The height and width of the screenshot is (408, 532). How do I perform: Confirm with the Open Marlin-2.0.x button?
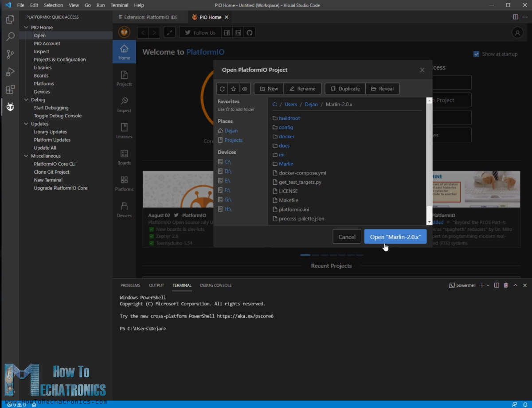pos(395,236)
